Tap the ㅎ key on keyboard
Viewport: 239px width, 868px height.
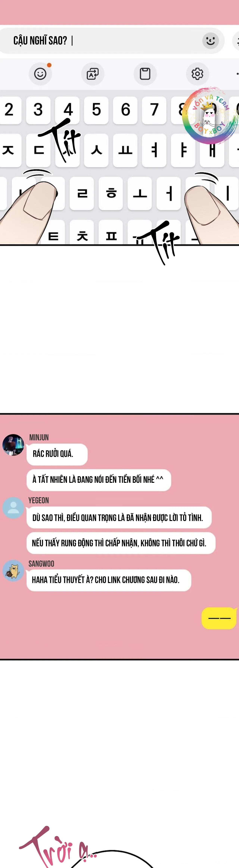click(111, 193)
